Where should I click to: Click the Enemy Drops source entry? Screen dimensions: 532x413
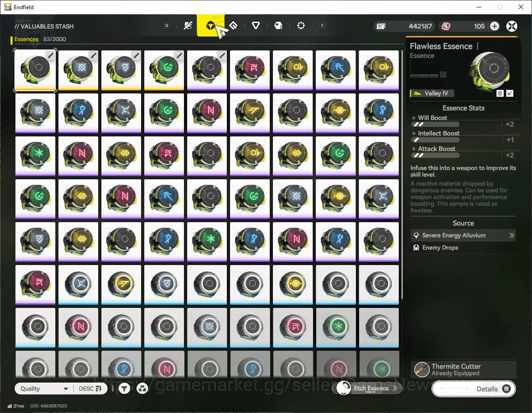click(x=463, y=248)
